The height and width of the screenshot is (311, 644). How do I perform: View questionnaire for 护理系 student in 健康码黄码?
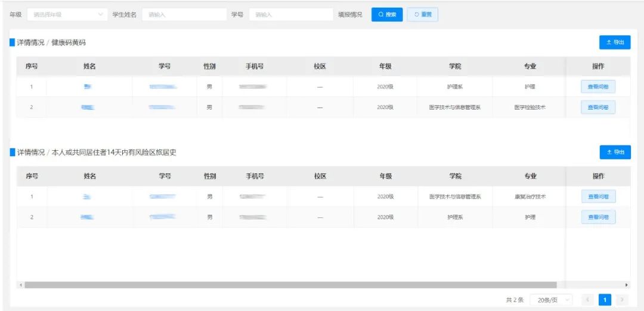(598, 87)
